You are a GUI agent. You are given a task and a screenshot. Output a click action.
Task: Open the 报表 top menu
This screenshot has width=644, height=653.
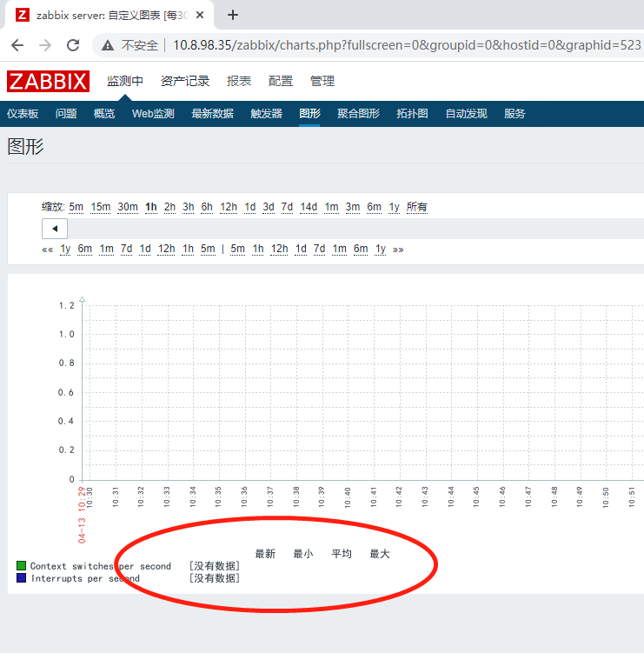click(x=239, y=81)
